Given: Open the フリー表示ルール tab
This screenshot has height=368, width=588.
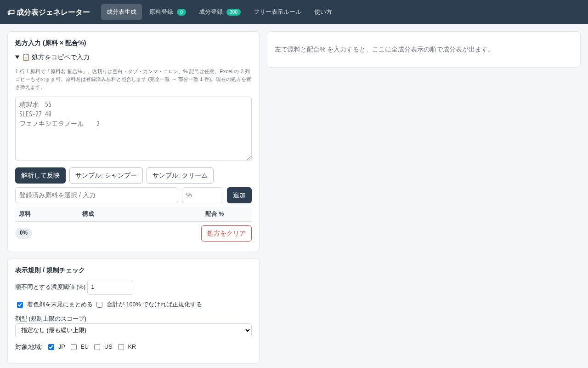Looking at the screenshot, I should point(277,12).
